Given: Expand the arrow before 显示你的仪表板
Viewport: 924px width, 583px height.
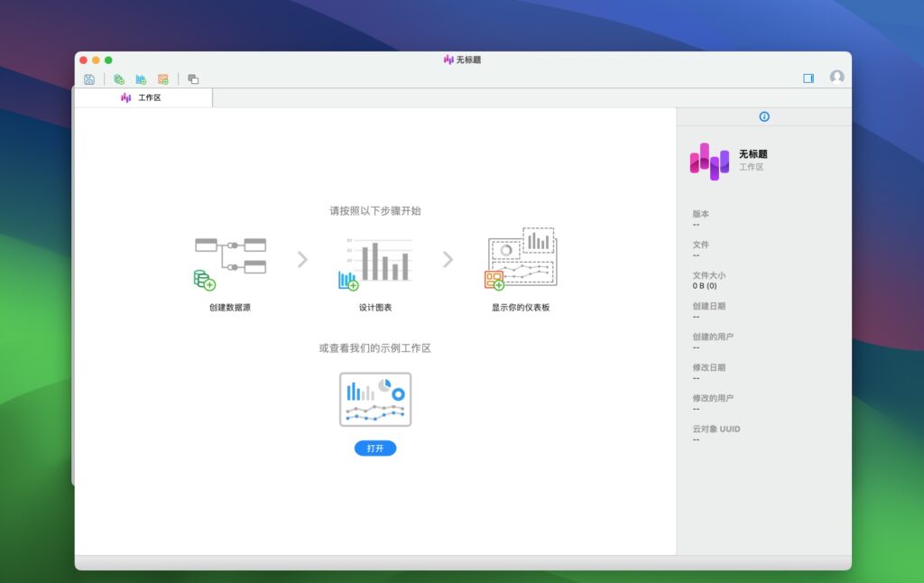Looking at the screenshot, I should click(x=448, y=259).
